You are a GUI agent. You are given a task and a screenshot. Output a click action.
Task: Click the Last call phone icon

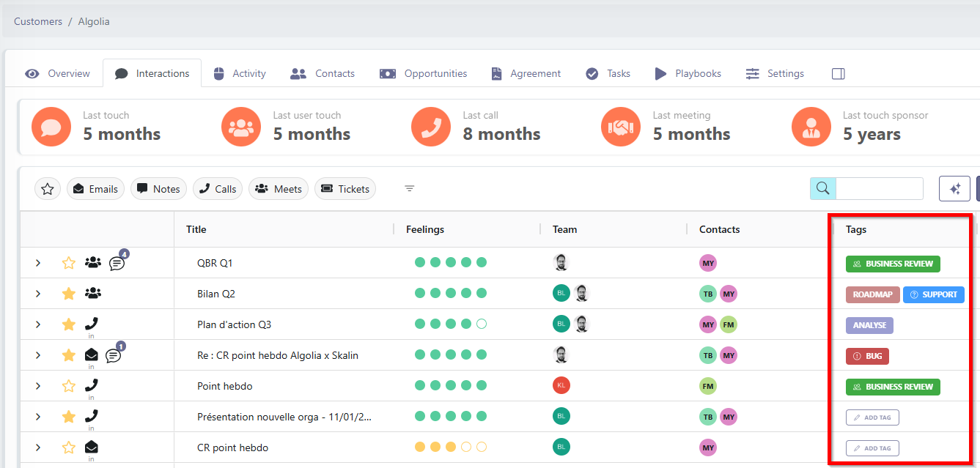(431, 127)
